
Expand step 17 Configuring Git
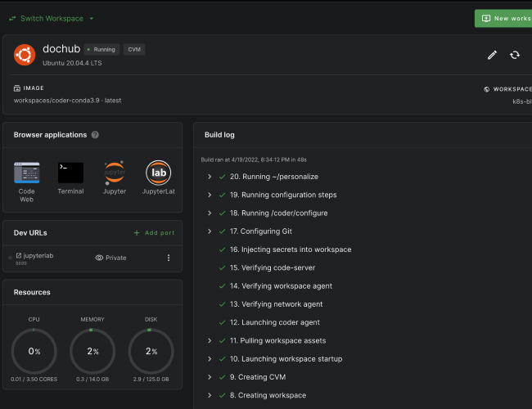[210, 231]
